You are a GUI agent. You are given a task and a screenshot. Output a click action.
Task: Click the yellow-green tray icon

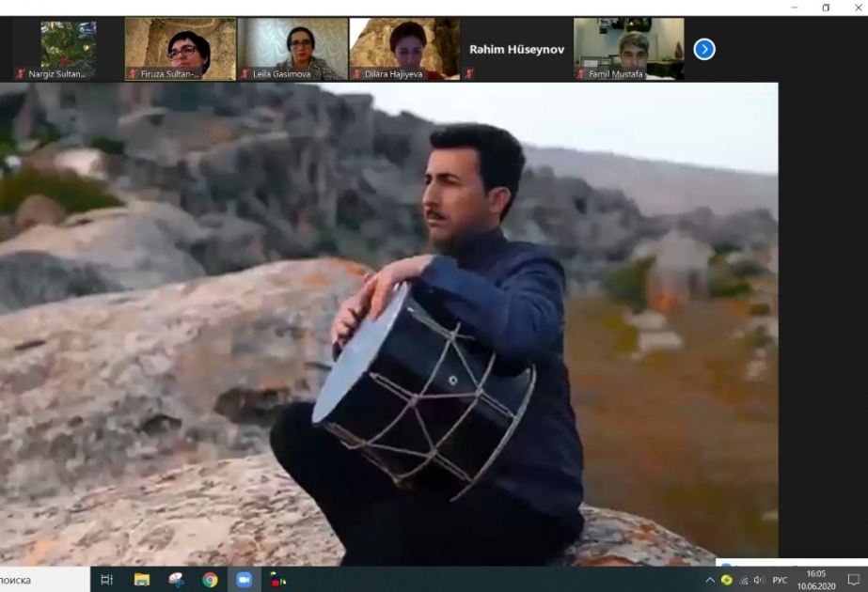pyautogui.click(x=727, y=580)
